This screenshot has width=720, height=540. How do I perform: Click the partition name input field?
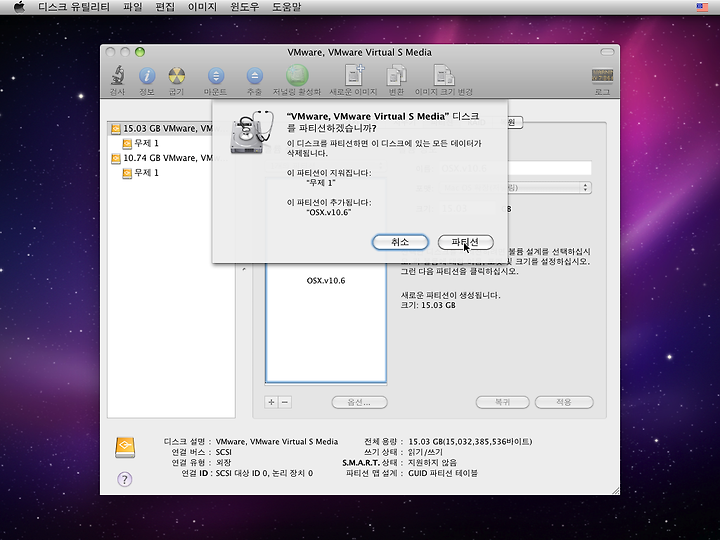[x=515, y=168]
